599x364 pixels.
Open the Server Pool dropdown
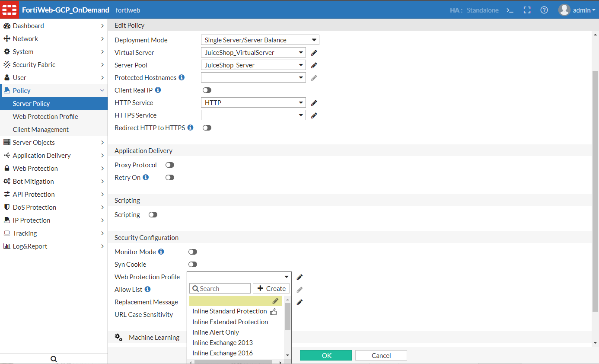pyautogui.click(x=253, y=65)
